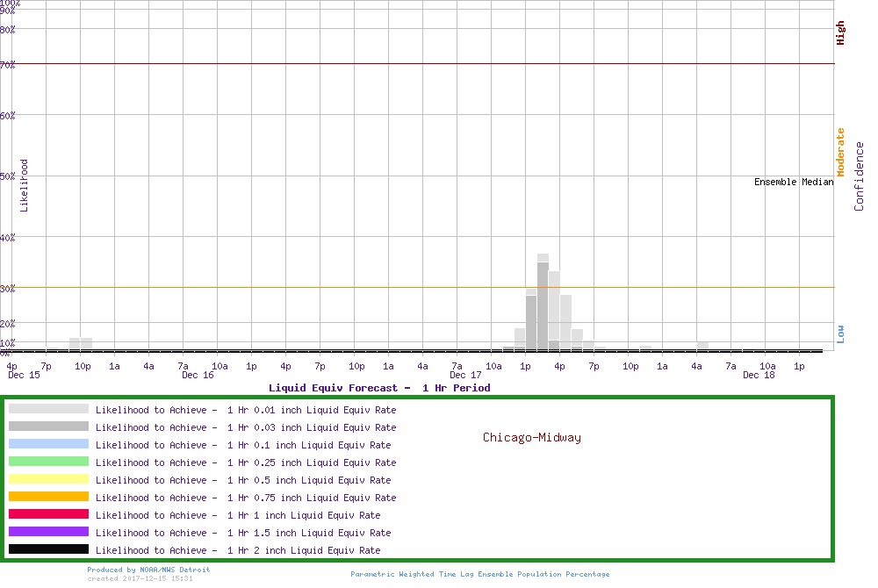Select the red 1 inch legend swatch
This screenshot has width=878, height=588.
click(x=48, y=514)
